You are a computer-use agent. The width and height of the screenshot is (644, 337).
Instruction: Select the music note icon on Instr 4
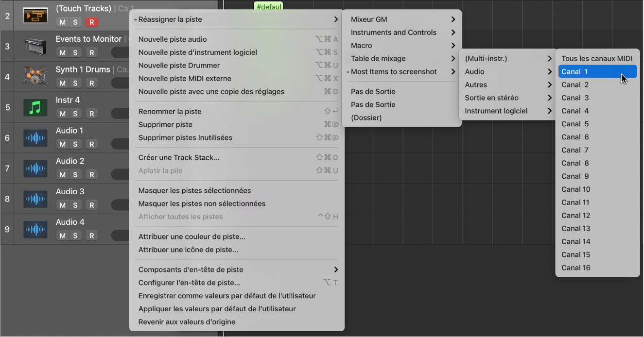pos(34,104)
